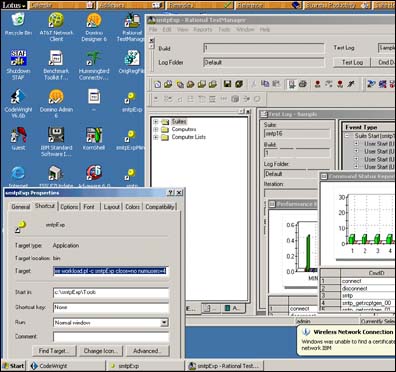Select the Quest desktop icon
The height and width of the screenshot is (372, 396).
(18, 138)
